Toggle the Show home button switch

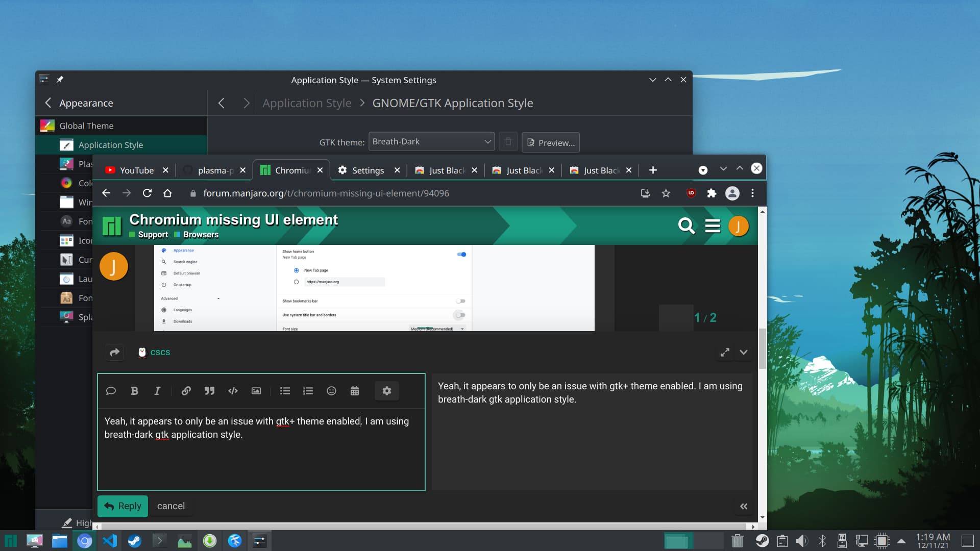point(461,254)
